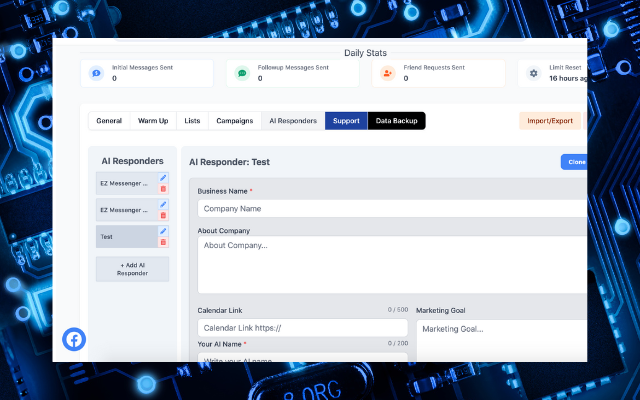Select the Test responder entry
Screen dimensions: 640x400
(127, 237)
